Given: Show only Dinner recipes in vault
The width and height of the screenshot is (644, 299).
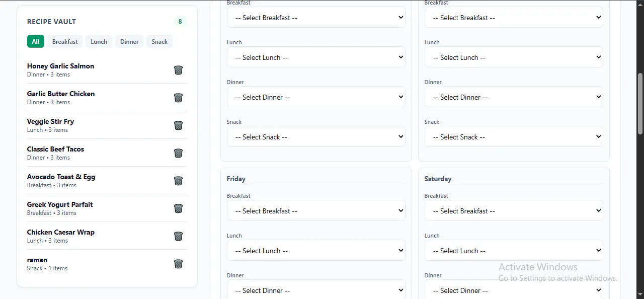Looking at the screenshot, I should click(129, 41).
